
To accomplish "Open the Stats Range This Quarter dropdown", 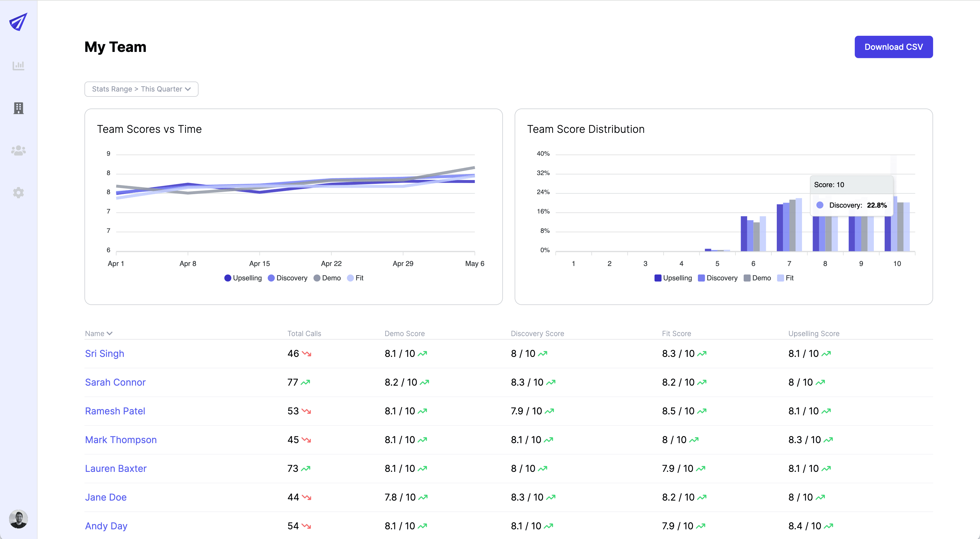I will [x=141, y=89].
